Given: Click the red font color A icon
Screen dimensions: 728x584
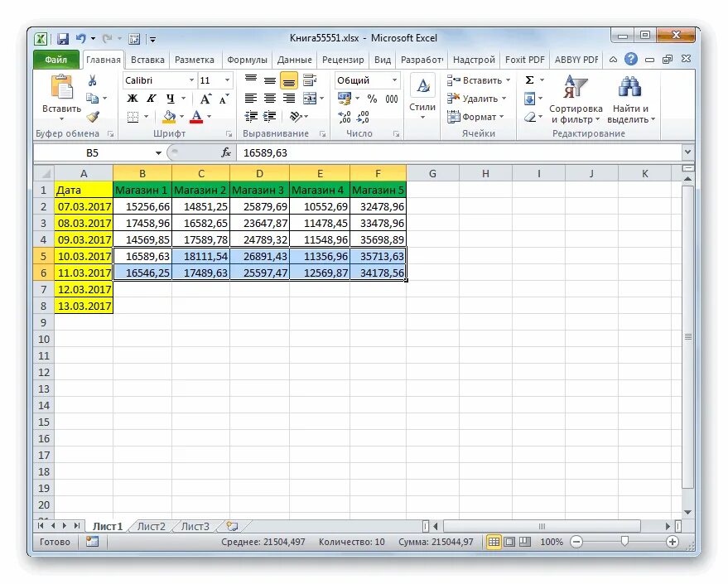Looking at the screenshot, I should 196,117.
